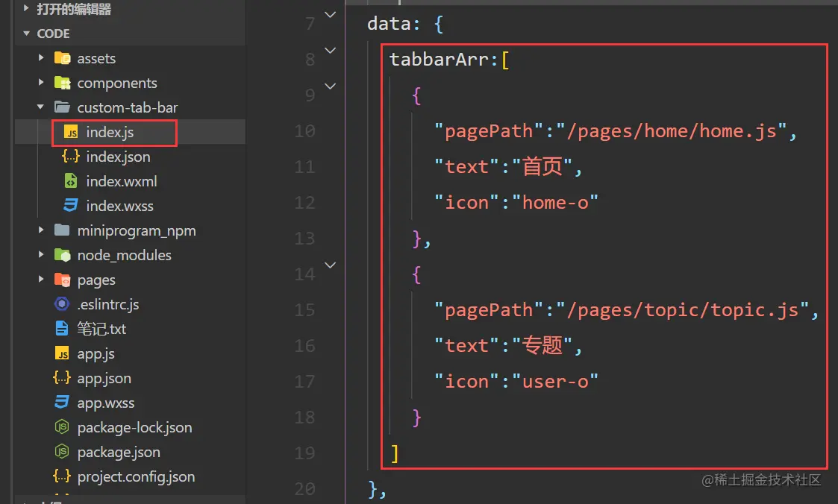
Task: Click the miniprogram_npm folder icon
Action: (x=62, y=230)
